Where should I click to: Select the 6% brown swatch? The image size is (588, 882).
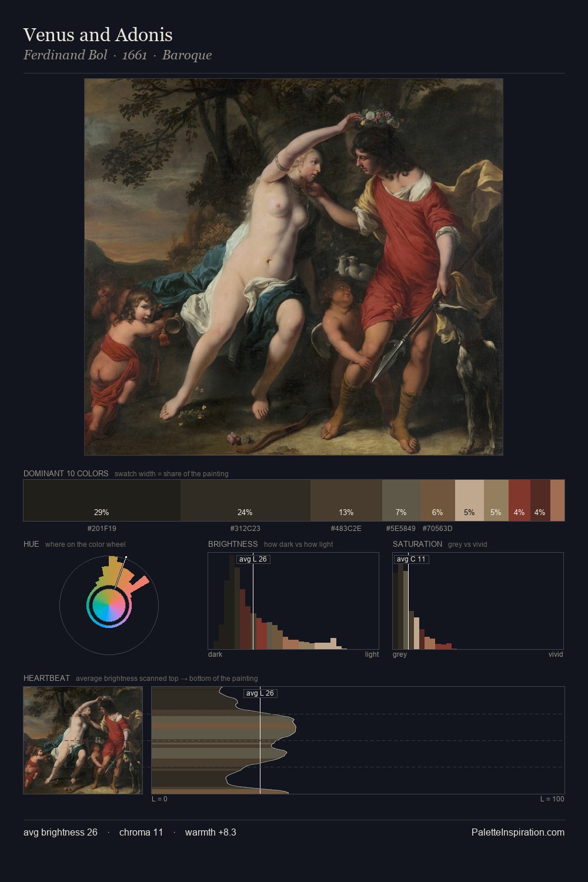click(437, 500)
